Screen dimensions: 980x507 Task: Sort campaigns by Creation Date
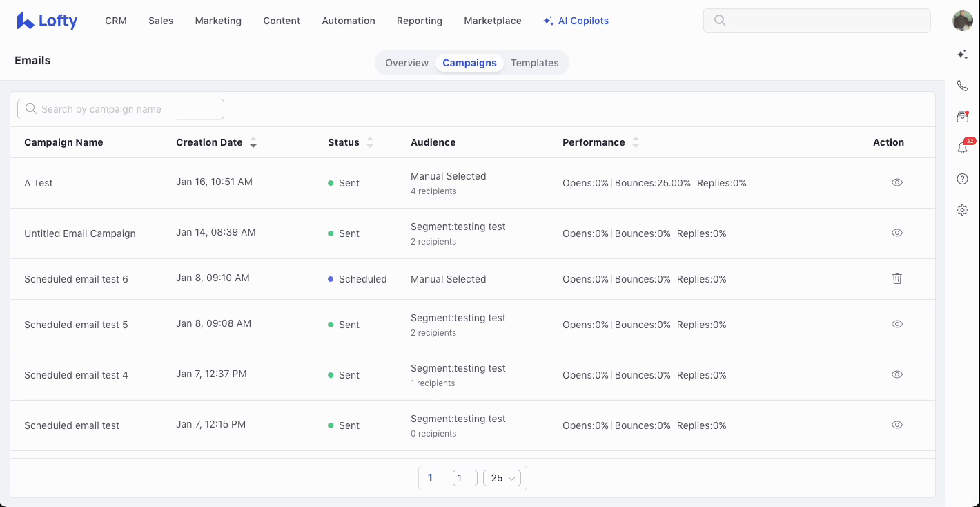253,143
